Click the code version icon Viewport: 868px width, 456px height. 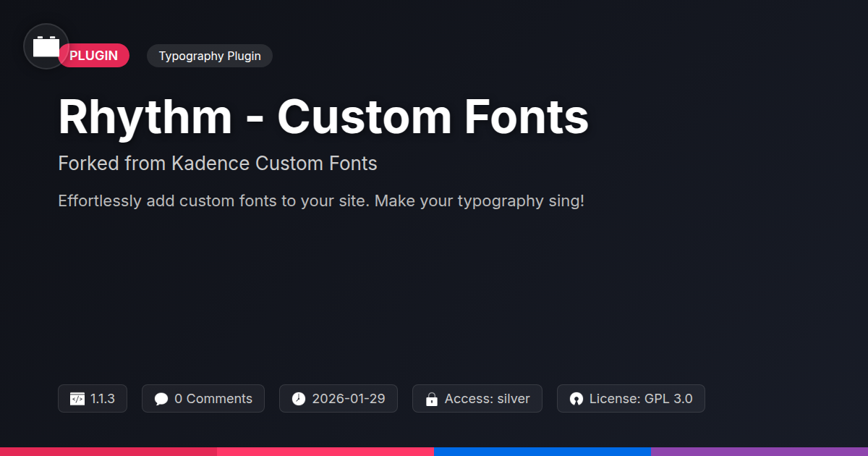click(x=77, y=399)
